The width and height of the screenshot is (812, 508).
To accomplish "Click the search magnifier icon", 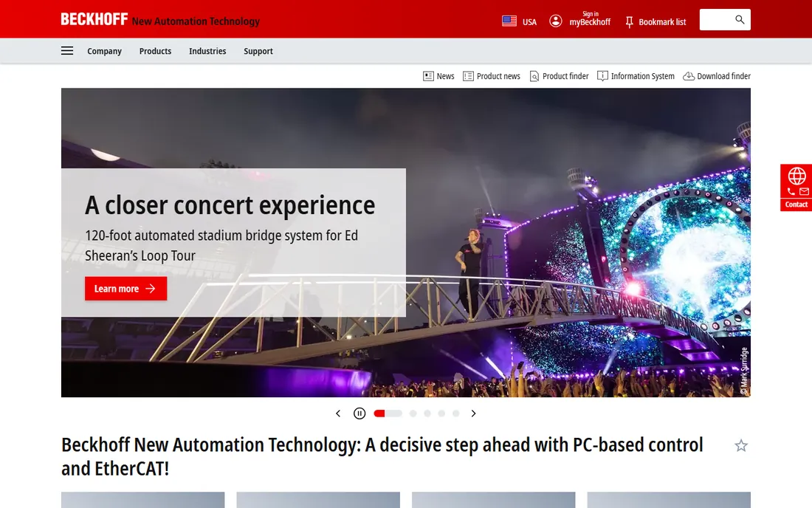I will click(740, 20).
